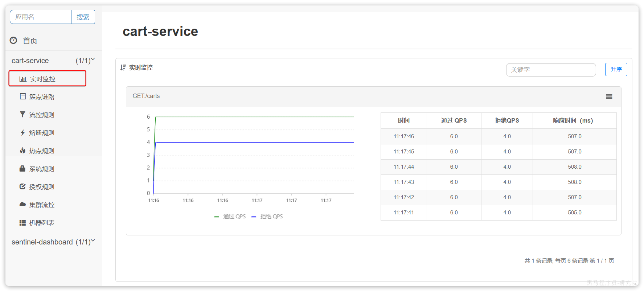Expand the sentinel-dashboard app section

(x=93, y=240)
